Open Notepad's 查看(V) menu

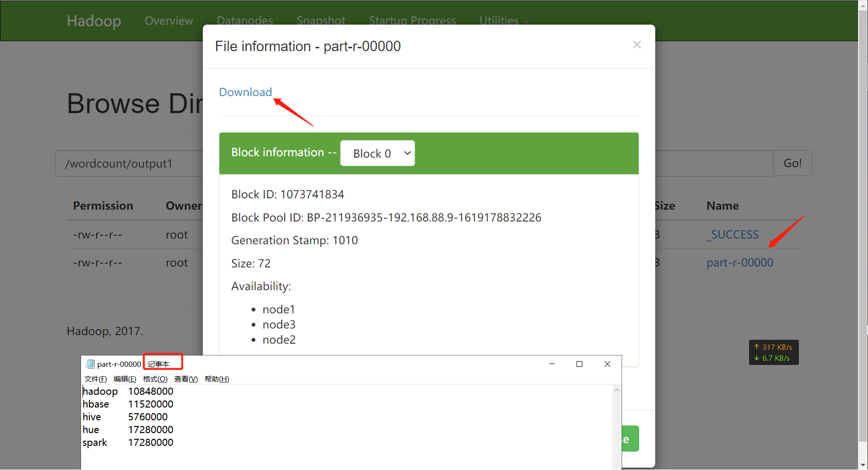point(186,379)
